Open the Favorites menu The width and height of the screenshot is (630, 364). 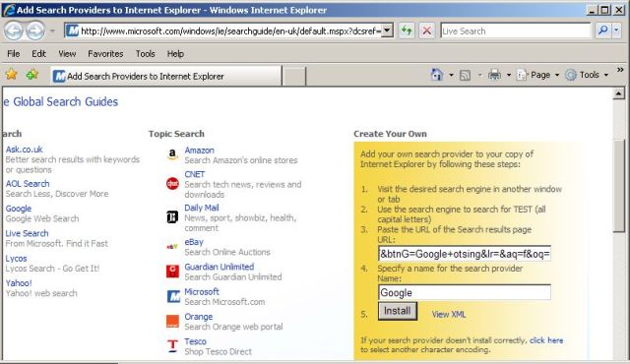pyautogui.click(x=105, y=54)
